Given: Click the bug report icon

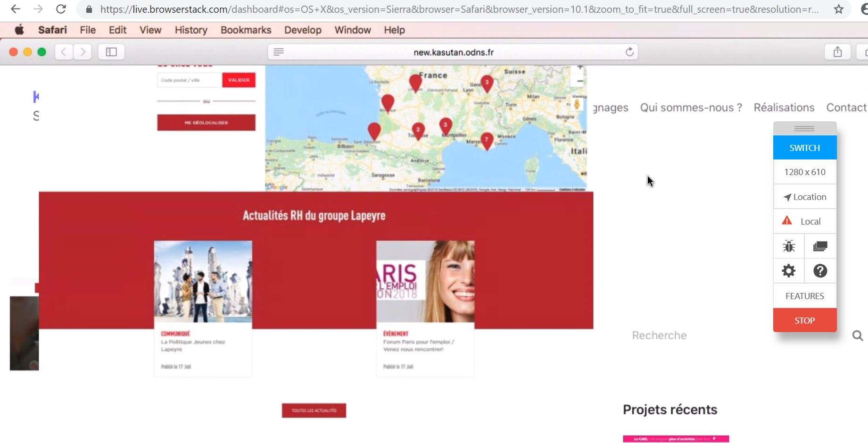Looking at the screenshot, I should (789, 246).
